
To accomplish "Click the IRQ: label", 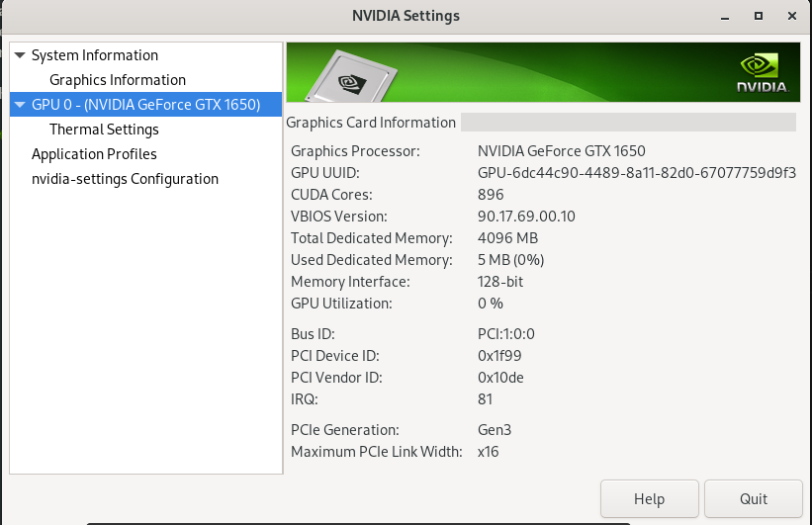I will click(305, 399).
